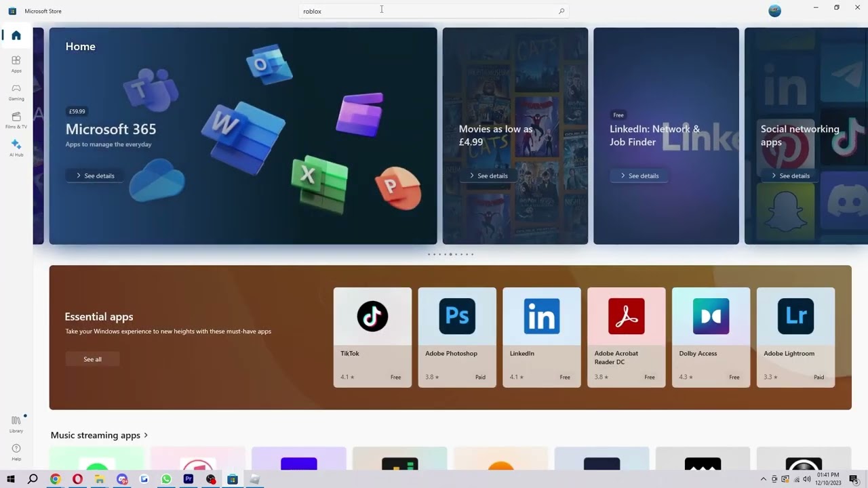
Task: See details for Movies as low as £4.99
Action: pyautogui.click(x=488, y=176)
